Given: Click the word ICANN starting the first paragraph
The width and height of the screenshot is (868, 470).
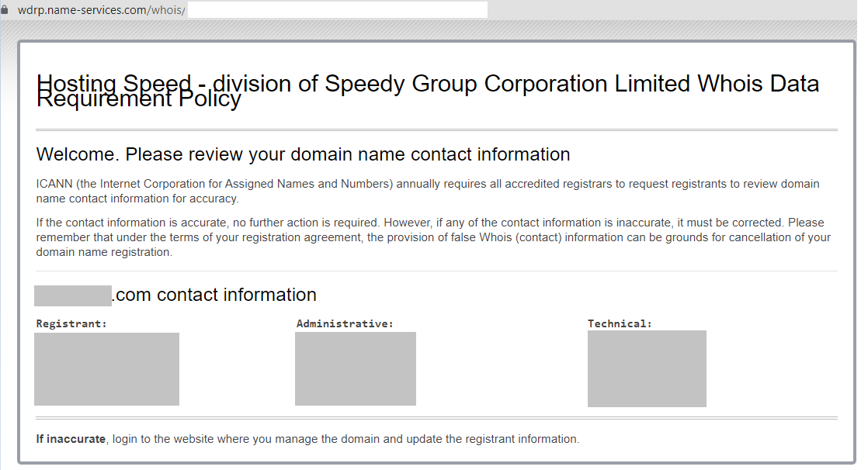Looking at the screenshot, I should point(54,184).
